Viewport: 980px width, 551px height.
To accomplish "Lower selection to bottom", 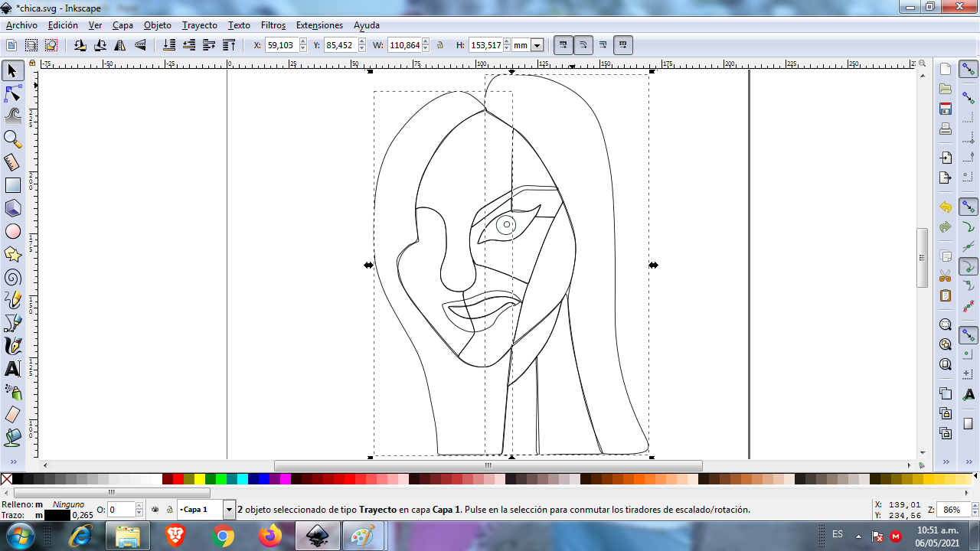I will click(x=170, y=45).
